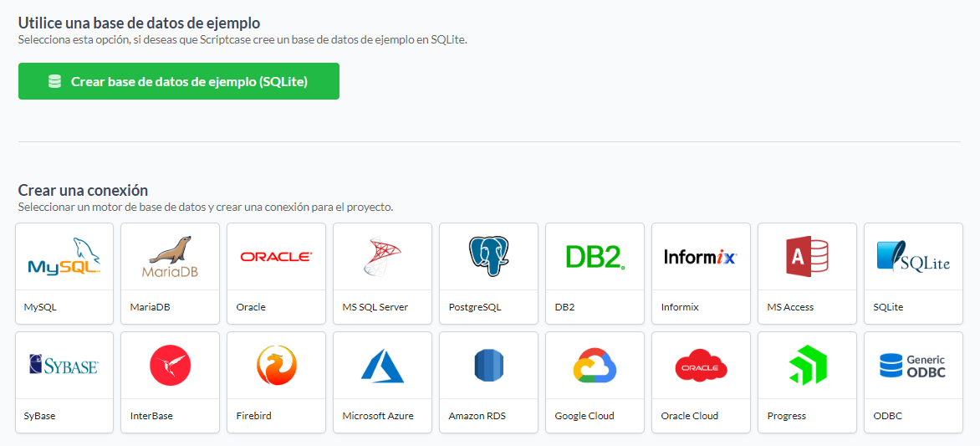Image resolution: width=980 pixels, height=446 pixels.
Task: Select the MySQL dolphin logo
Action: tap(64, 257)
